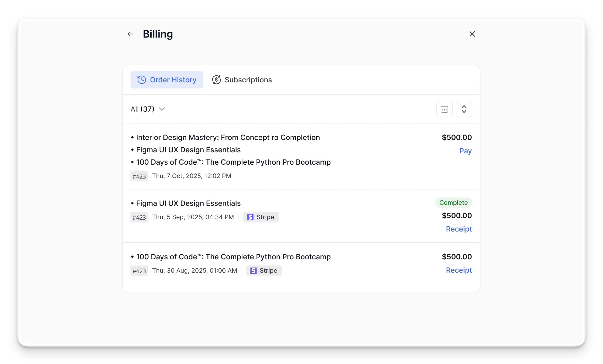Click the $500.00 amount on the 30 Aug order
Viewport: 603px width, 364px height.
point(457,257)
